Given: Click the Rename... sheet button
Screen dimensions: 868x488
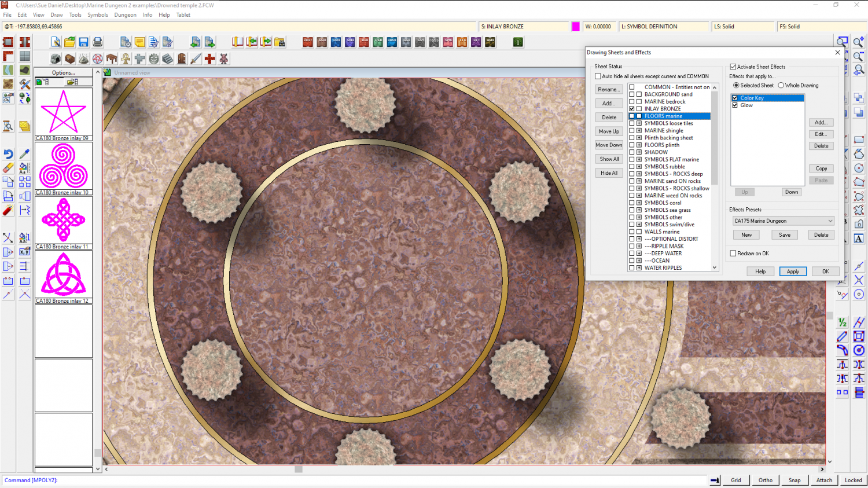Looking at the screenshot, I should coord(609,89).
